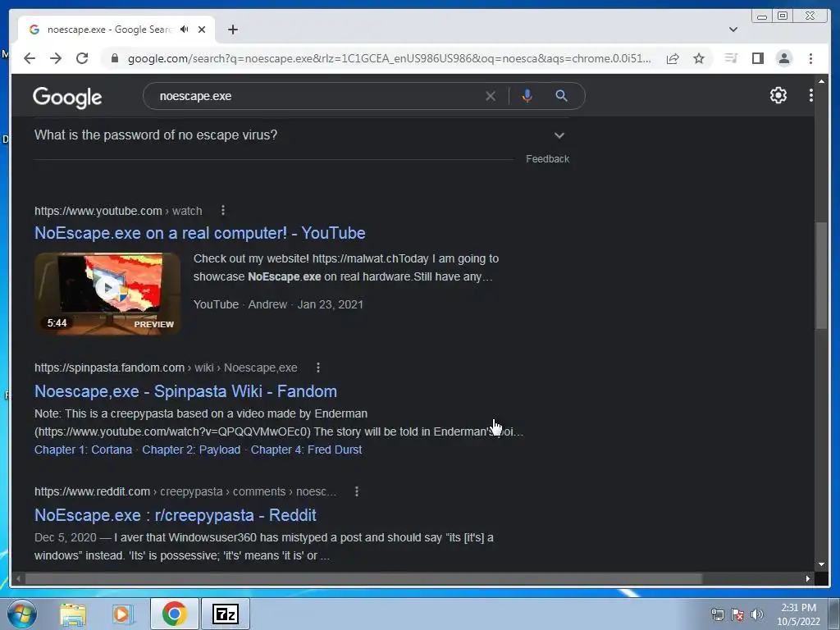
Task: Open the Noescape,exe Spinpasta Wiki result
Action: [185, 391]
